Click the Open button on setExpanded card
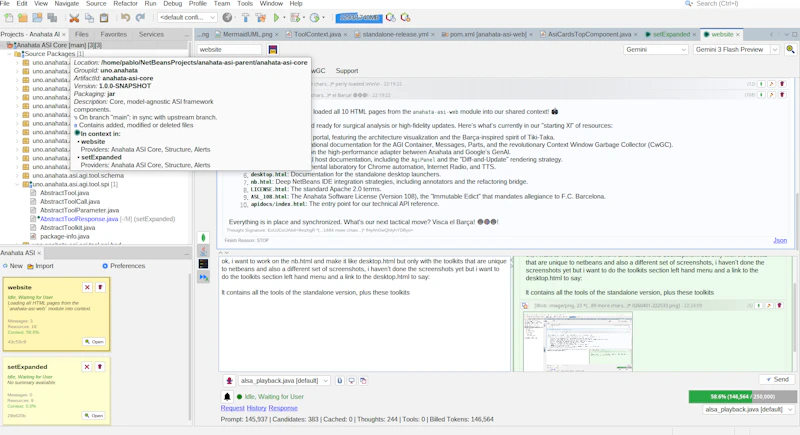800x435 pixels. [94, 416]
